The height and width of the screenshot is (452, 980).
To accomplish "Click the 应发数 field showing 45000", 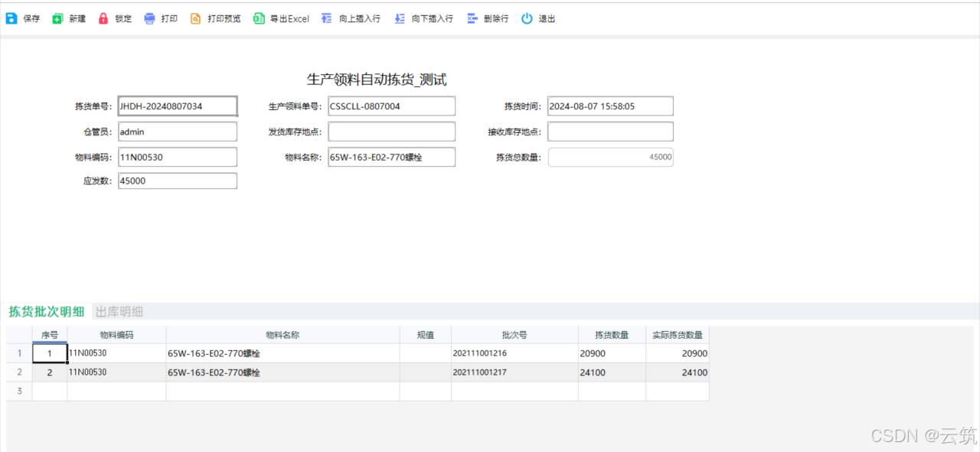I will [x=178, y=181].
